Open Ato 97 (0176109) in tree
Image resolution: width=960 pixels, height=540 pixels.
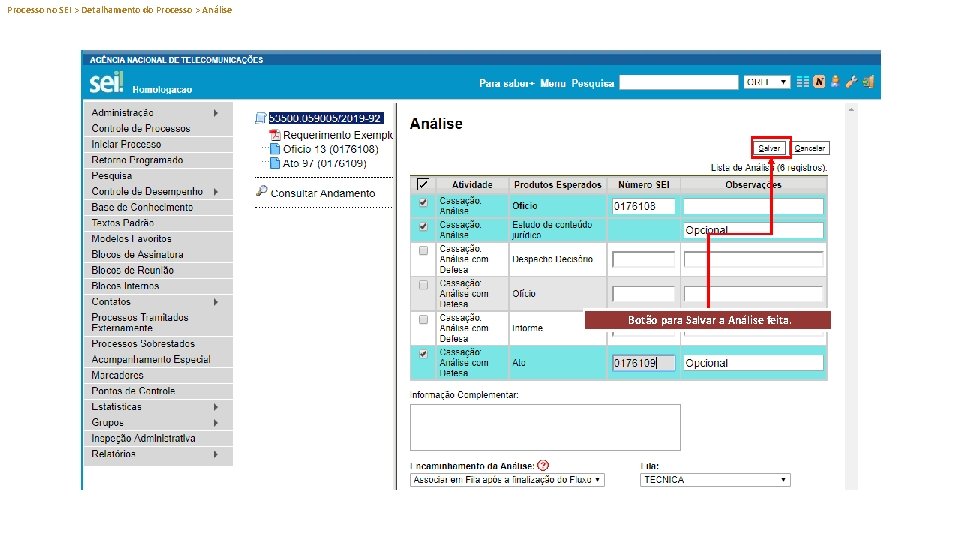pyautogui.click(x=324, y=163)
